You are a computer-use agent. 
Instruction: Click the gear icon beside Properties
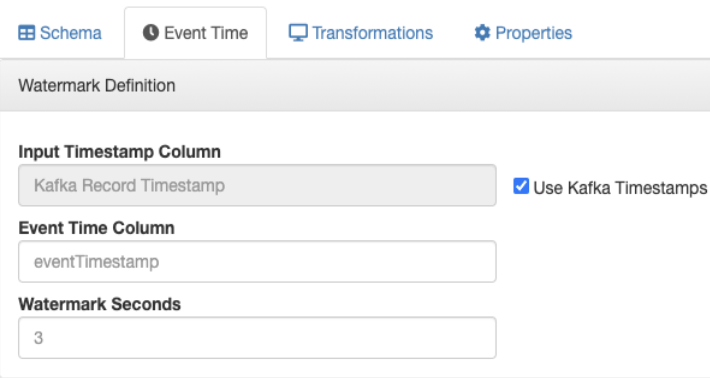pyautogui.click(x=482, y=33)
